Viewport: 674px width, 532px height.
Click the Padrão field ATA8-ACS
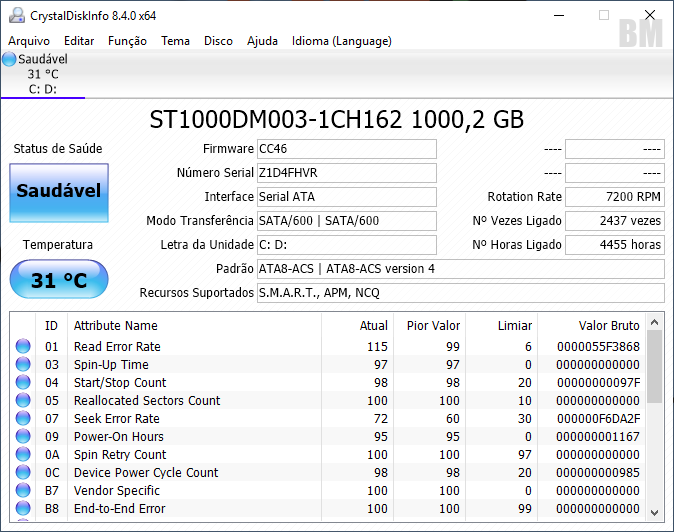(x=461, y=269)
